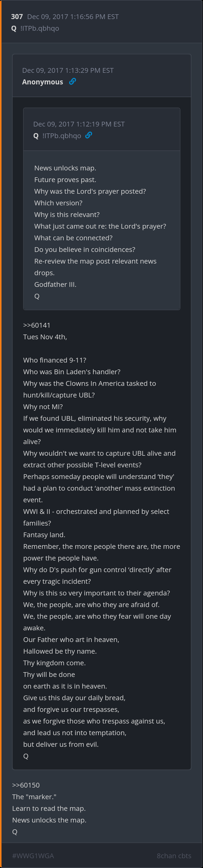Follow the >>60141 reply reference
203x868 pixels.
tap(37, 325)
